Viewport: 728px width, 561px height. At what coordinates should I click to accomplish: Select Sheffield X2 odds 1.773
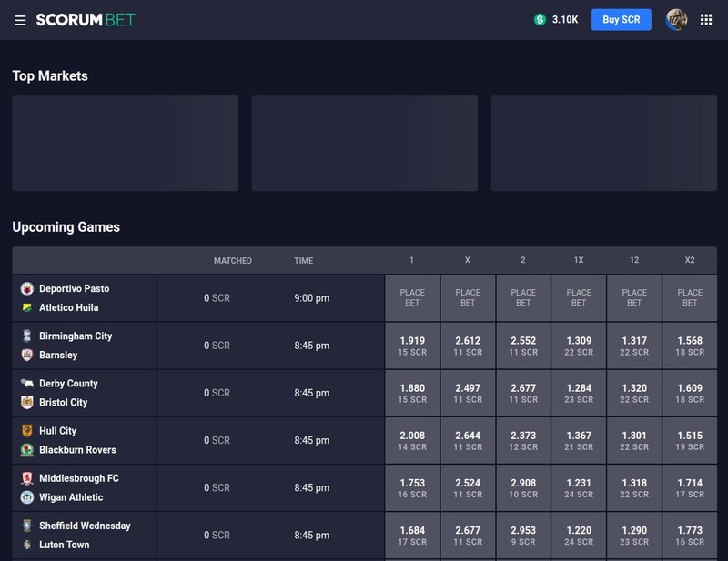(x=690, y=535)
